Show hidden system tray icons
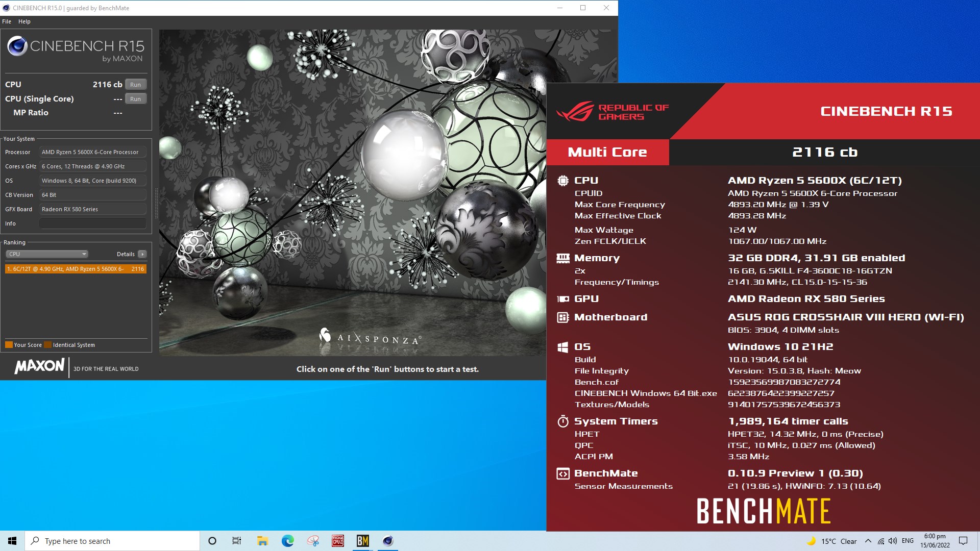This screenshot has width=980, height=551. [x=868, y=541]
